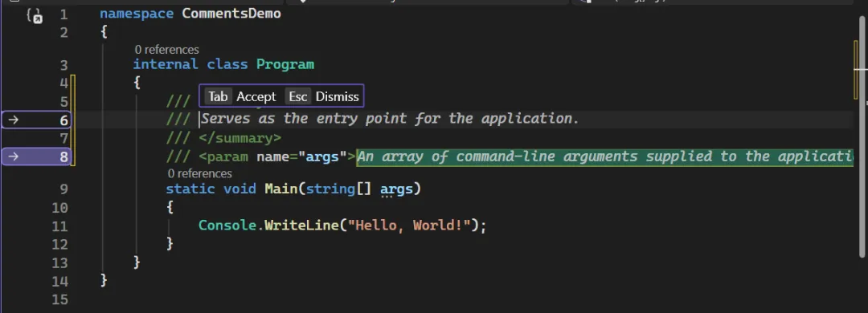Viewport: 868px width, 313px height.
Task: Click line number 11 in the gutter
Action: tap(59, 226)
